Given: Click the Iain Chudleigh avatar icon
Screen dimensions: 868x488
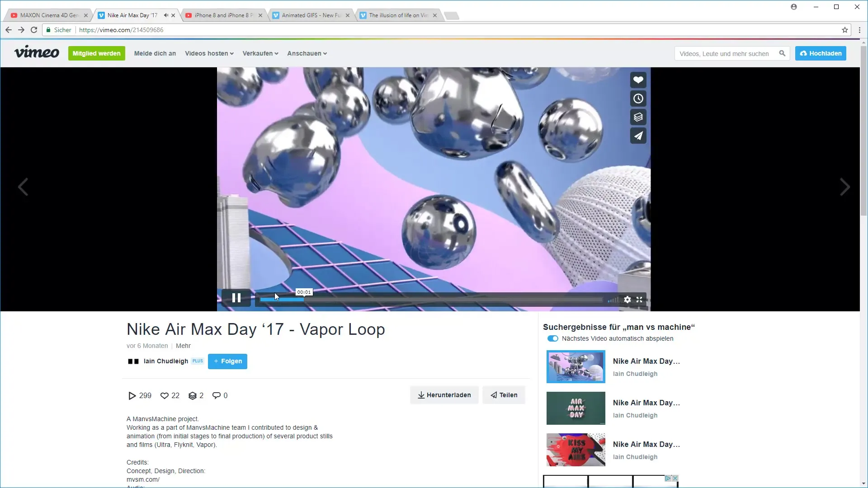Looking at the screenshot, I should click(x=133, y=361).
